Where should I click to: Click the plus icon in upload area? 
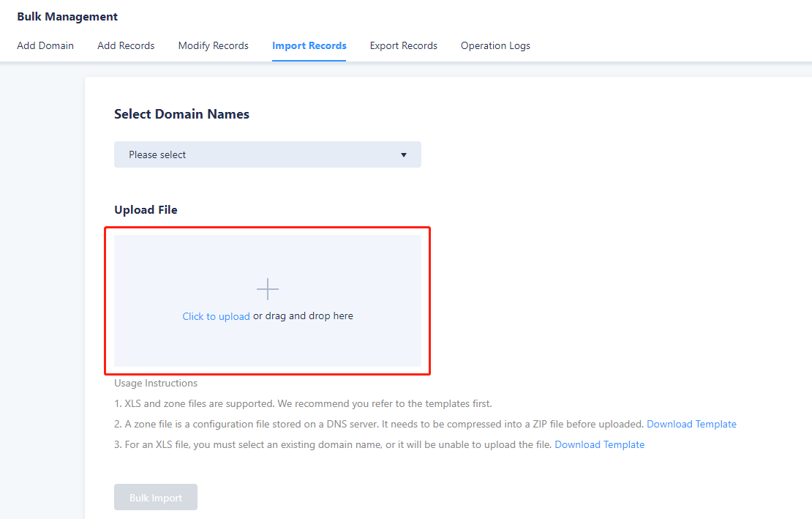(x=268, y=289)
